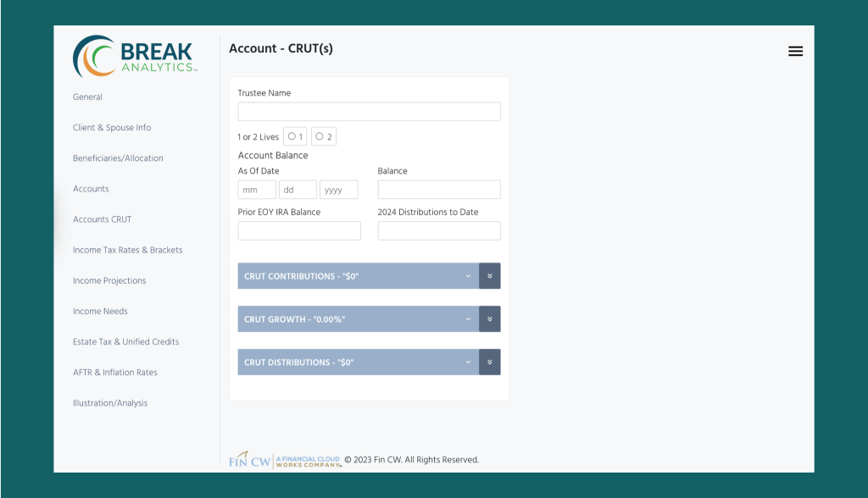868x498 pixels.
Task: Expand all CRUT Contributions double-chevron button
Action: pyautogui.click(x=490, y=275)
